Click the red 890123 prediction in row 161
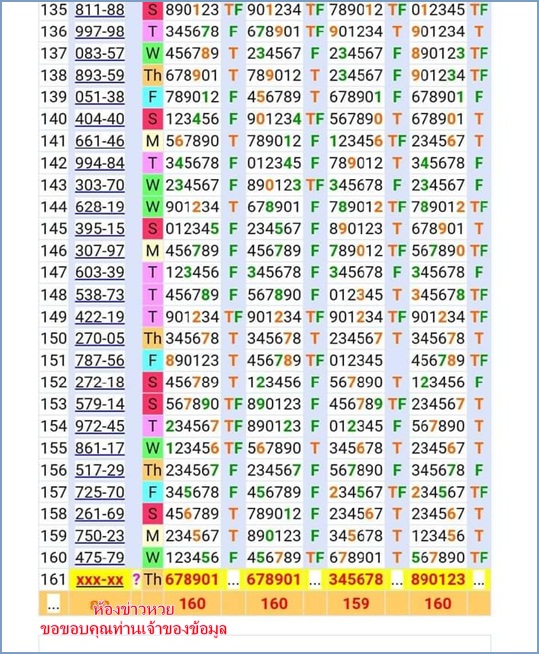This screenshot has width=539, height=654. pos(438,580)
